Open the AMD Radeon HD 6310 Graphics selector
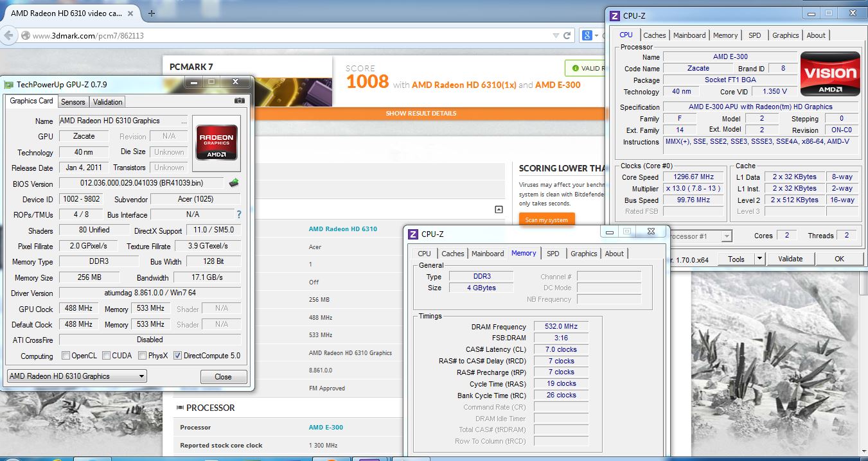 76,376
